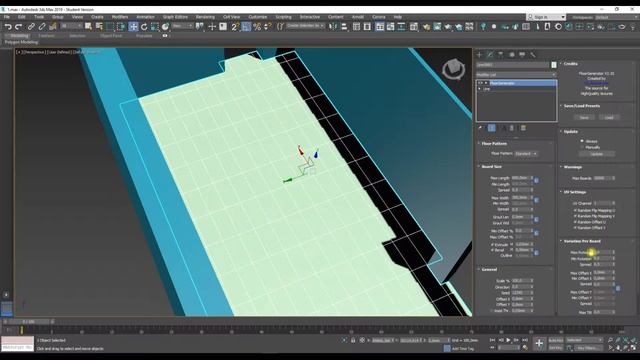The image size is (640, 360).
Task: Click the Update button under Manually
Action: (x=596, y=154)
